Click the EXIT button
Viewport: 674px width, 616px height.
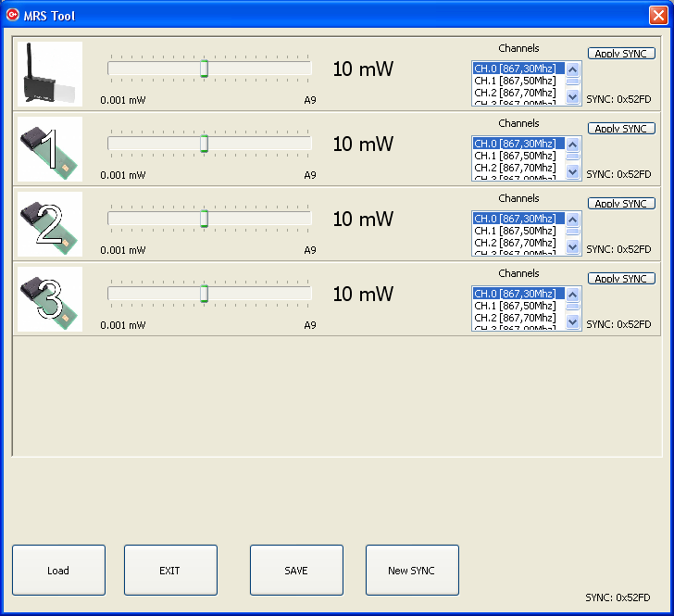click(170, 570)
